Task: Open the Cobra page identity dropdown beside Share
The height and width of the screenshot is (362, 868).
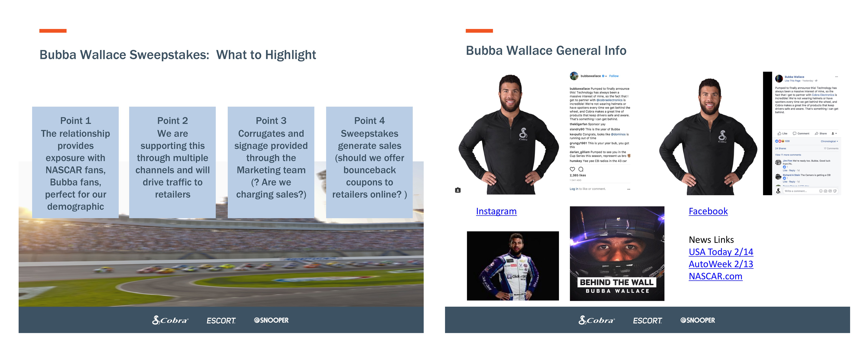Action: click(834, 133)
